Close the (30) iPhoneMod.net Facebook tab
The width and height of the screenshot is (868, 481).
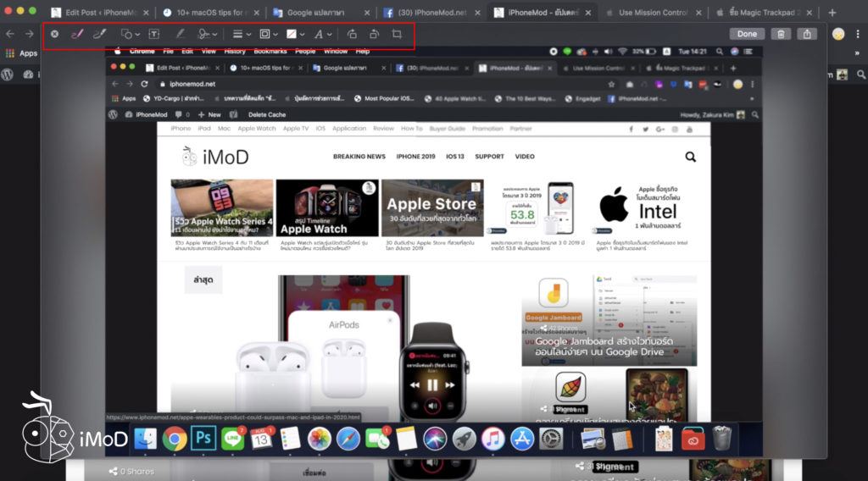pos(478,12)
